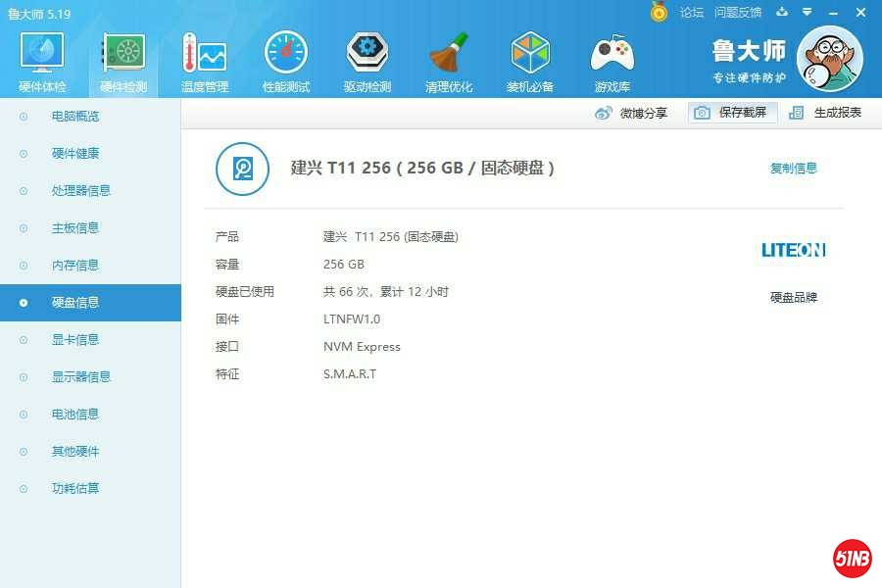This screenshot has height=588, width=882.
Task: Switch to 硬件检测 hardware detection tab
Action: pos(122,59)
